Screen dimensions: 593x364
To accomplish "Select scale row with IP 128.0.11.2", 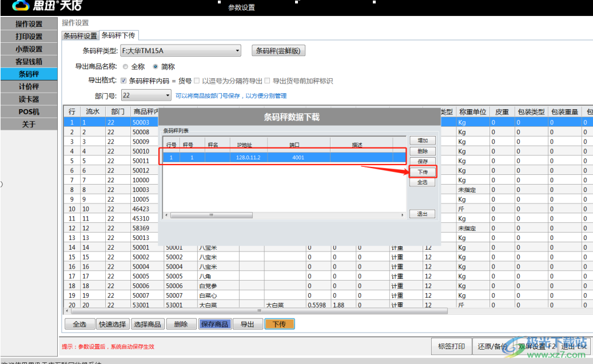I will tap(284, 157).
